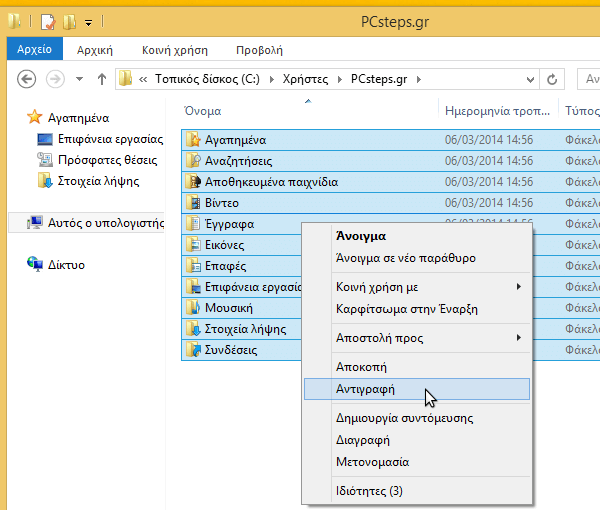Expand arrow after Τοπικός δίσκος (C:)
This screenshot has width=600, height=510.
[x=271, y=80]
